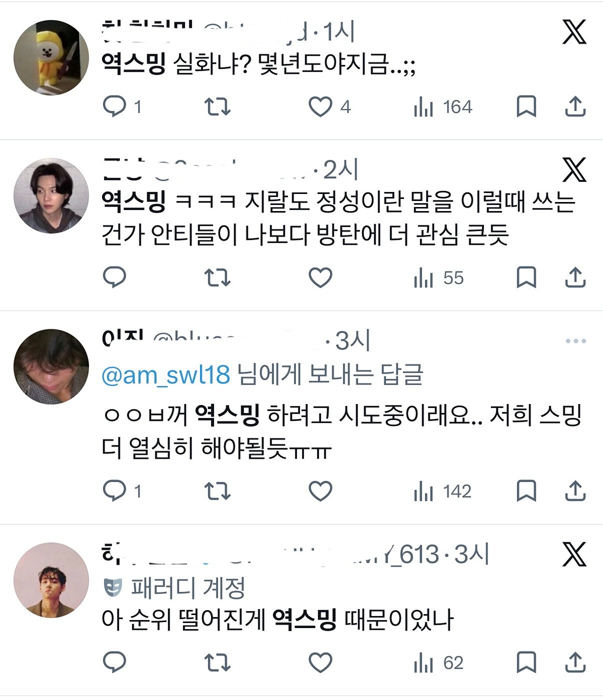This screenshot has width=603, height=700.
Task: Retweet the first tweet about 역스밍 실화냐
Action: click(x=217, y=107)
